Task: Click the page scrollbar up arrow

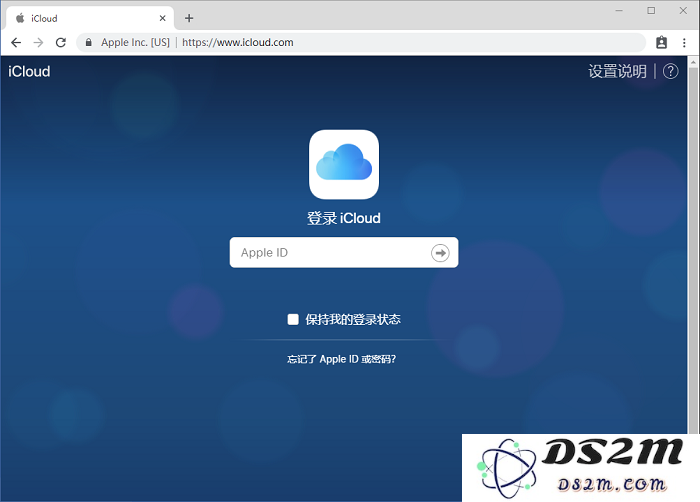Action: pyautogui.click(x=693, y=62)
